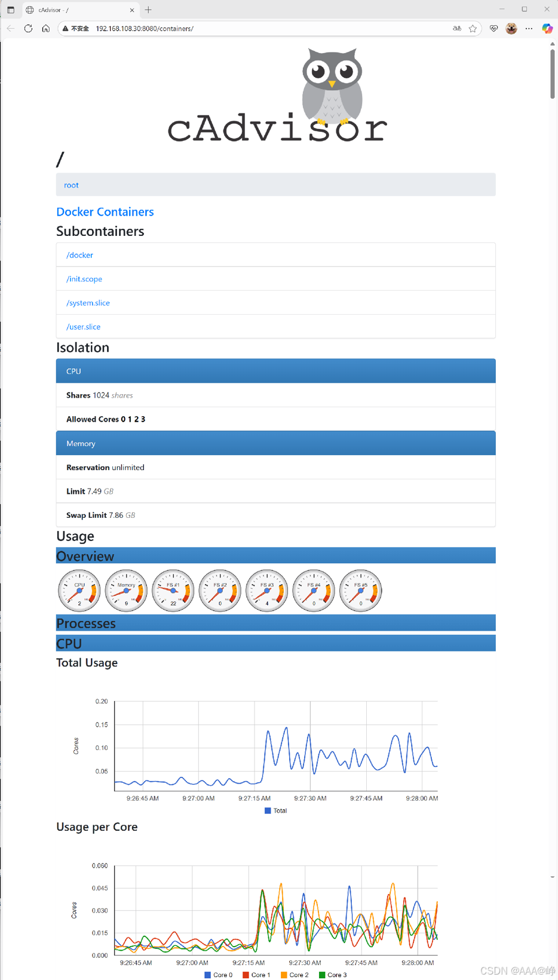Click the browser back arrow

pyautogui.click(x=11, y=28)
